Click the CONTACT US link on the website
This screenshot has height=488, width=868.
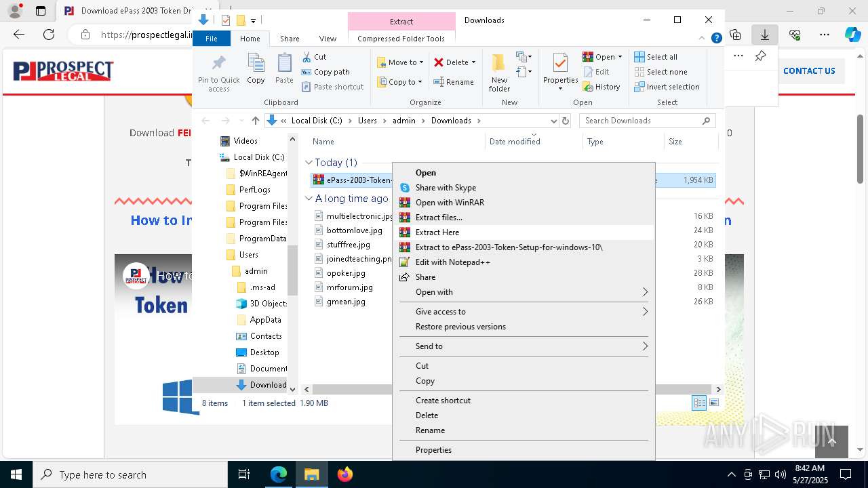809,70
